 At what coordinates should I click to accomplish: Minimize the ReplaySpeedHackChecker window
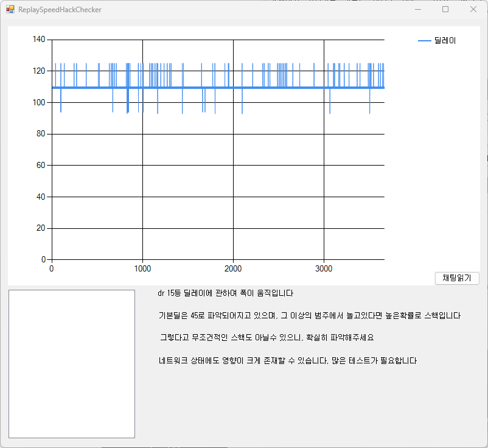pyautogui.click(x=418, y=10)
